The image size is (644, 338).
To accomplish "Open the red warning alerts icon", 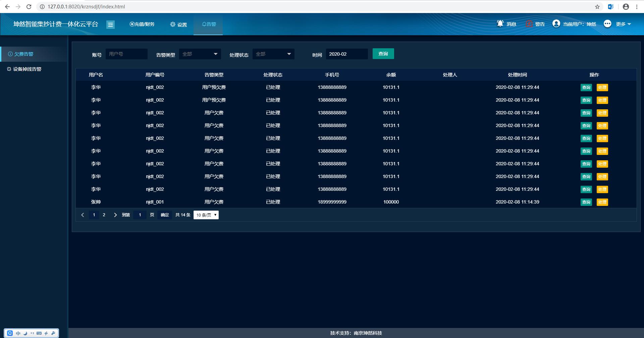I will click(x=529, y=24).
